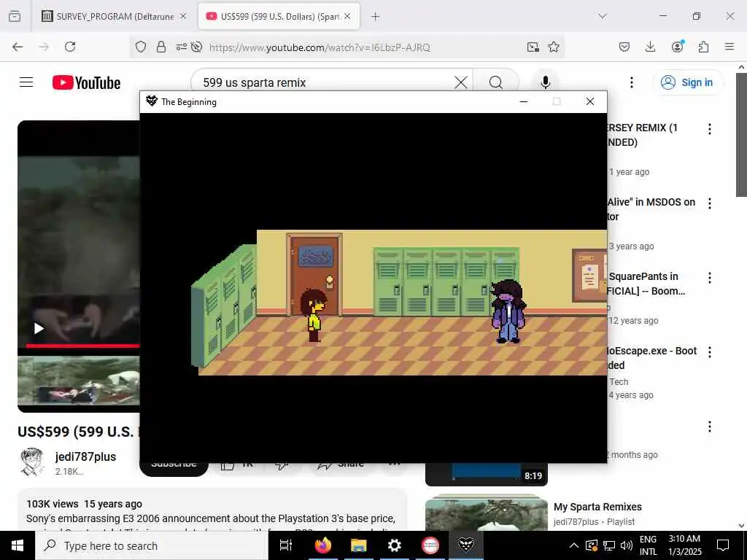Open Task View on the taskbar
Image resolution: width=747 pixels, height=560 pixels.
click(x=286, y=545)
